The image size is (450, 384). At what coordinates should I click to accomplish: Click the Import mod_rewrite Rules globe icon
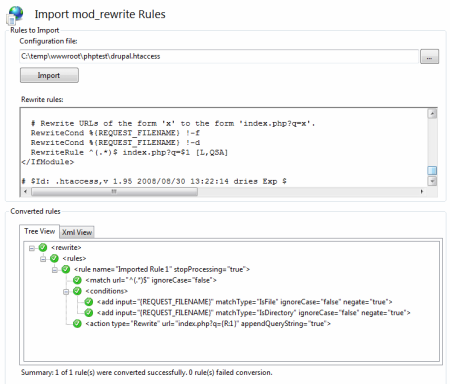click(x=16, y=15)
